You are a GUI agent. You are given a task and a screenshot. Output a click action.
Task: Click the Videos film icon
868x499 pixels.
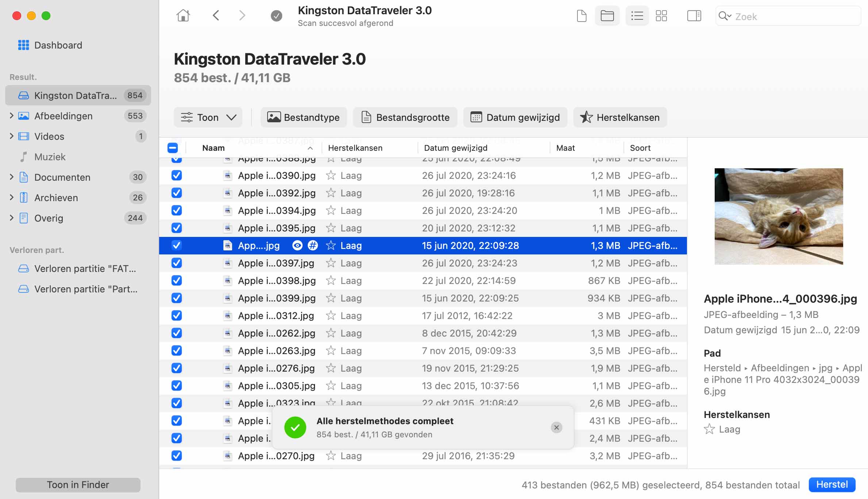coord(23,136)
